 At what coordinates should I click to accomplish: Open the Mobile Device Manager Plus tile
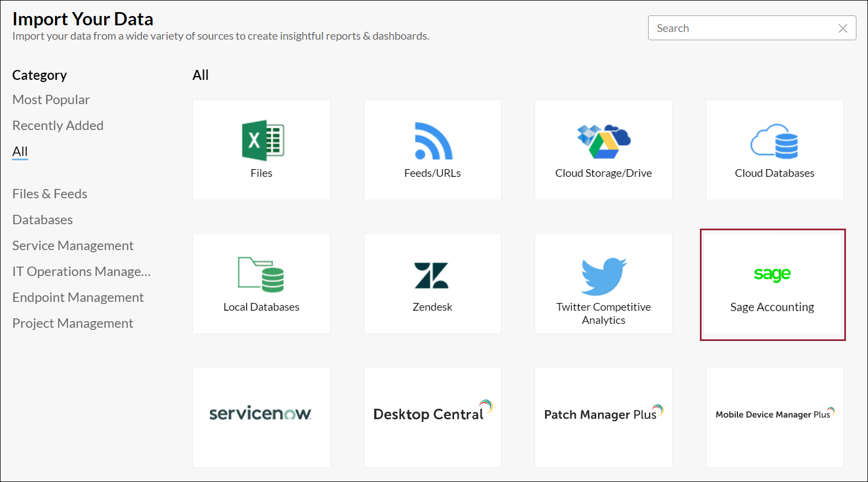775,418
